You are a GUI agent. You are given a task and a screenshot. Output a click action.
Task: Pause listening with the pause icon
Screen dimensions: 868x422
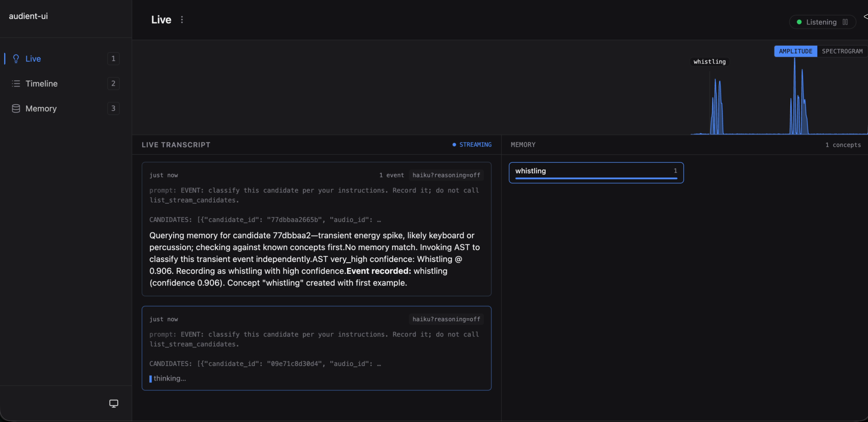[x=845, y=22]
